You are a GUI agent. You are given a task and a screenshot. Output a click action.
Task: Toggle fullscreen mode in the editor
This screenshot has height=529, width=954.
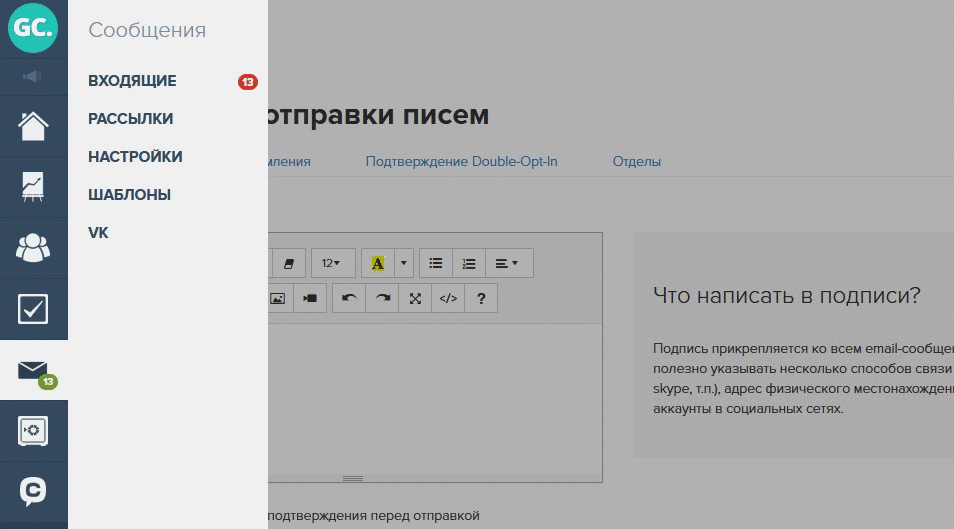415,298
